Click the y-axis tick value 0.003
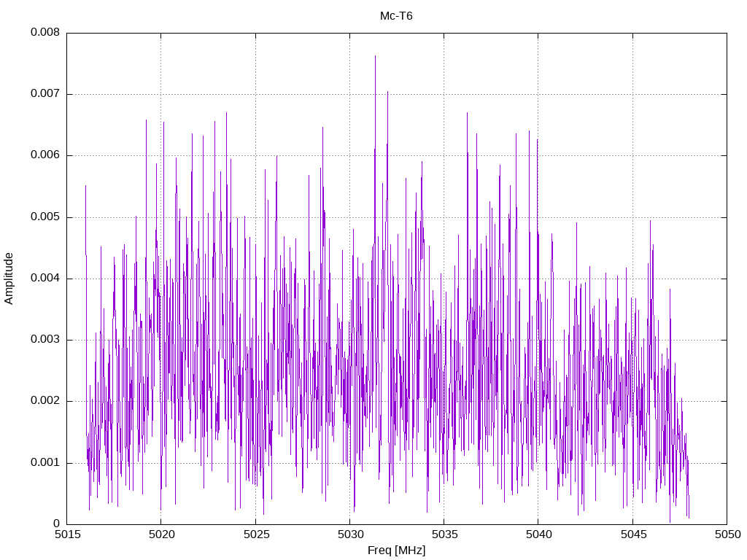The height and width of the screenshot is (560, 747). click(45, 340)
